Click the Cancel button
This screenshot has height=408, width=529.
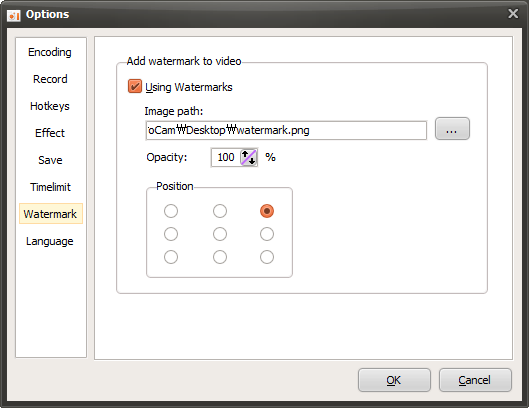475,380
